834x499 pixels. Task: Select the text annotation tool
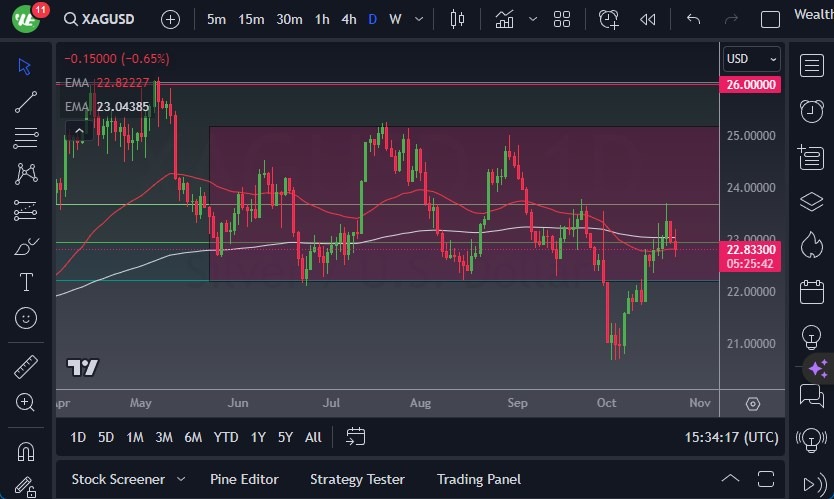coord(26,283)
